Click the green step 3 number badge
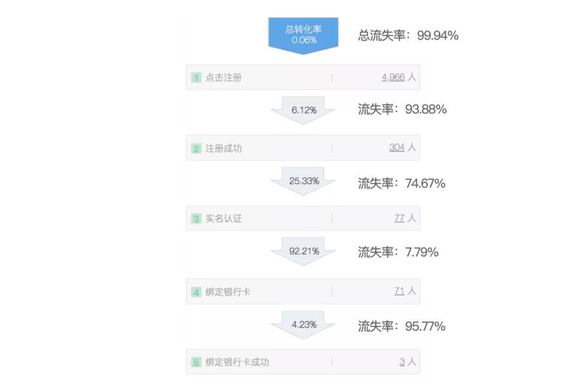572x392 pixels. pos(196,219)
